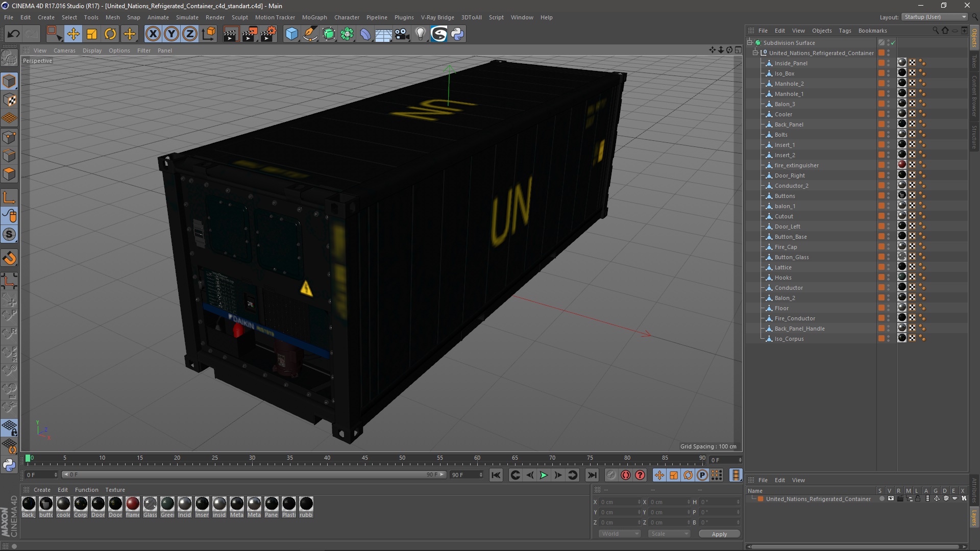Click timeline marker at frame 45
The image size is (980, 551).
point(364,458)
